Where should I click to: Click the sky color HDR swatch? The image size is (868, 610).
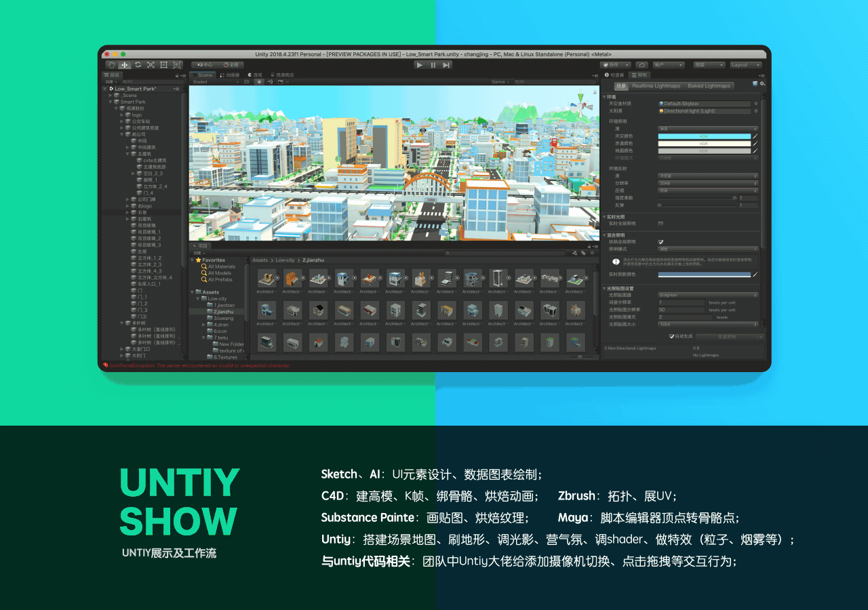[x=705, y=136]
